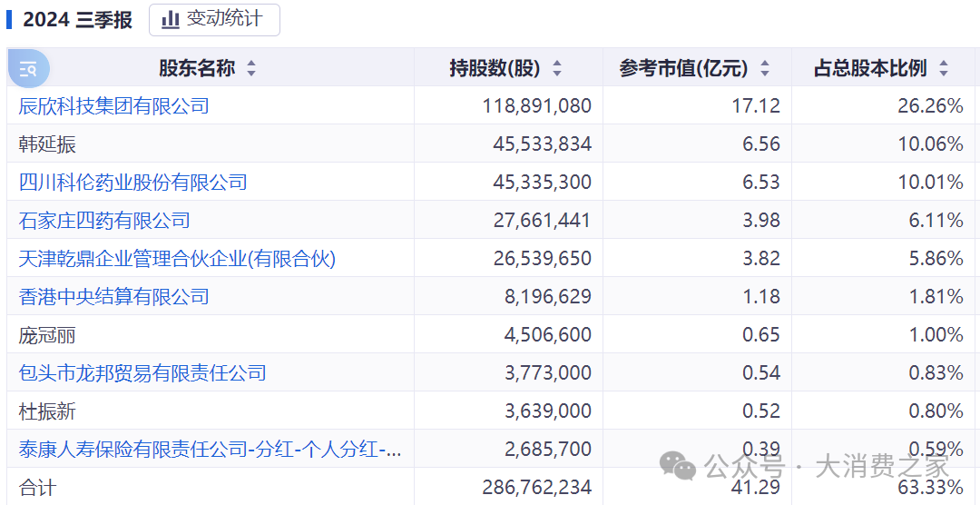The width and height of the screenshot is (980, 505).
Task: Click total percentage 63.33%
Action: point(931,487)
